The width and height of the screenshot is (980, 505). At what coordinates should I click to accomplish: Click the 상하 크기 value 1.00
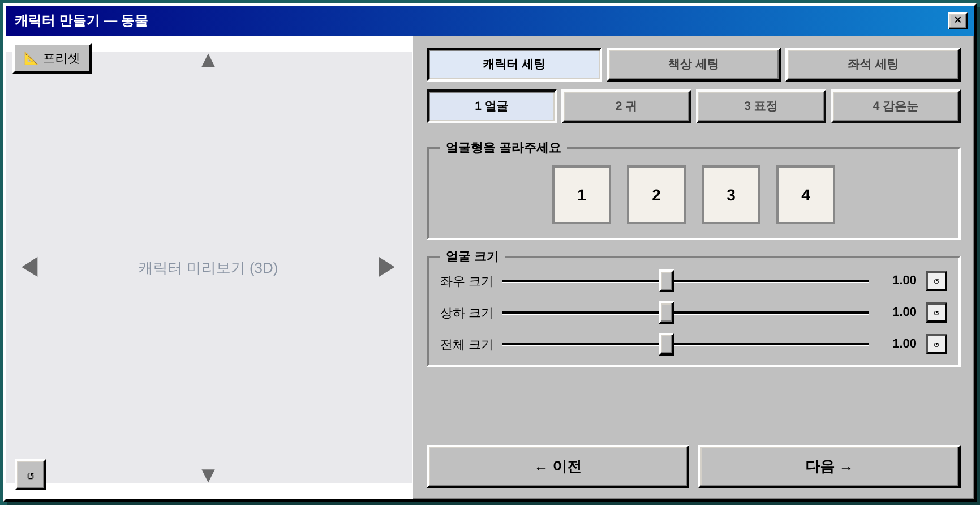point(904,312)
